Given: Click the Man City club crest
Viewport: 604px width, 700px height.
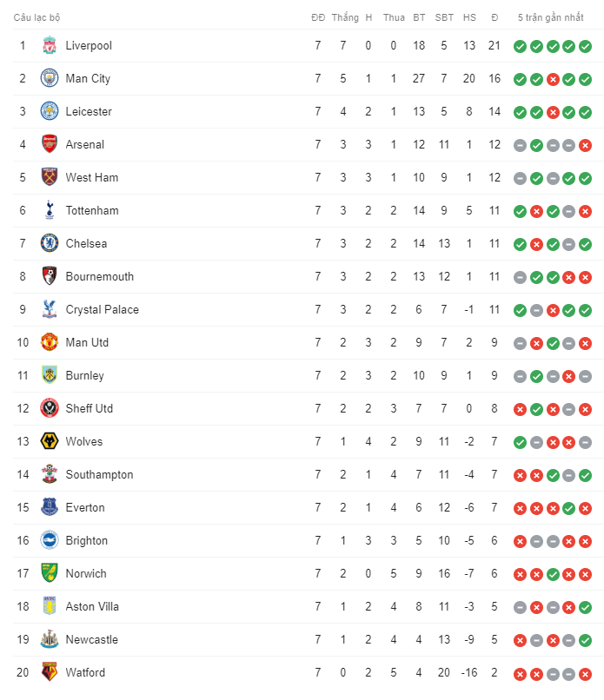Looking at the screenshot, I should click(x=49, y=78).
